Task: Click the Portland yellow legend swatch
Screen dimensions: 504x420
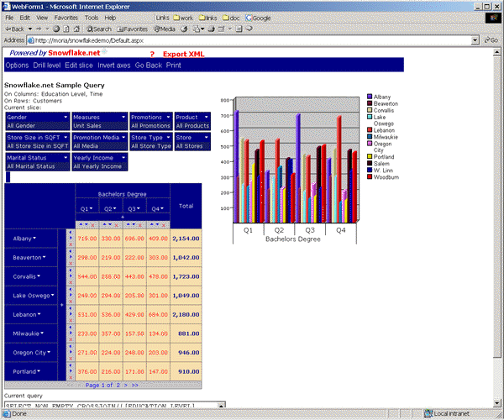Action: [x=370, y=156]
